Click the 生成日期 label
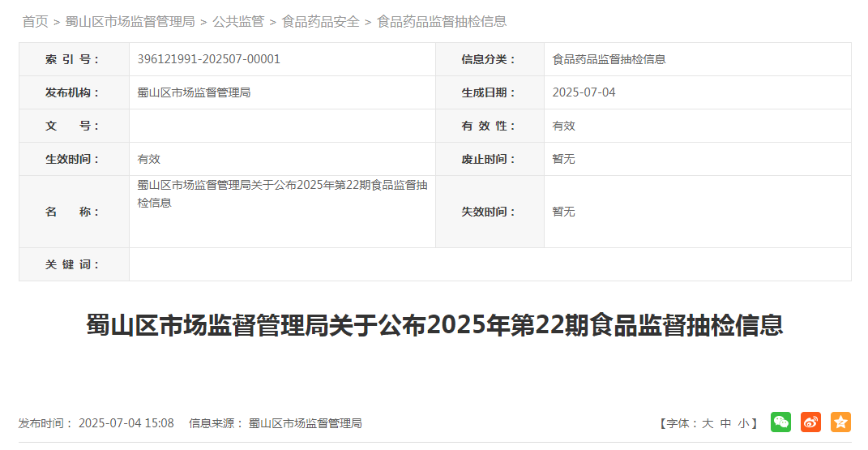This screenshot has height=450, width=868. click(488, 92)
